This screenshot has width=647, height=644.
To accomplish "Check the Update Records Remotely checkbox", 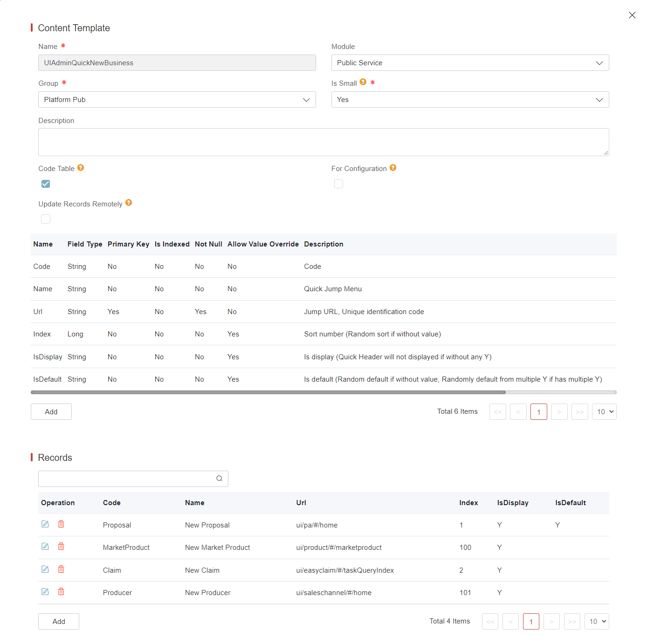I will (x=46, y=219).
